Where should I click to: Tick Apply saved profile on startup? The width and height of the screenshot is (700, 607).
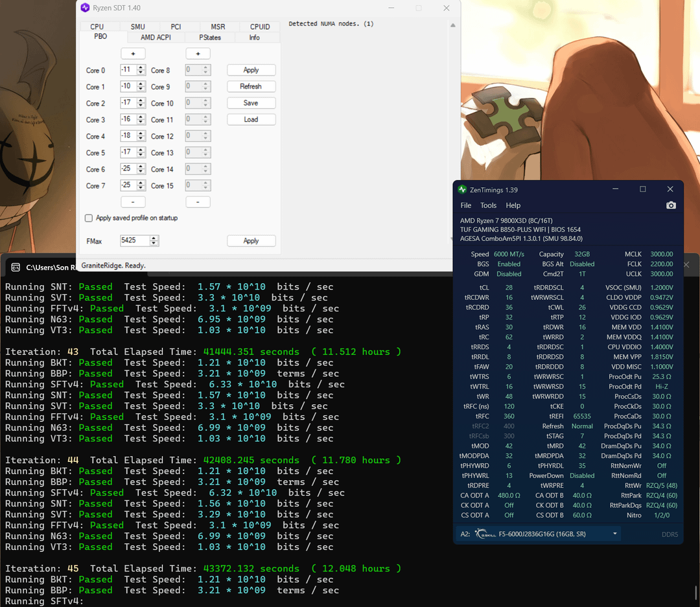point(88,218)
